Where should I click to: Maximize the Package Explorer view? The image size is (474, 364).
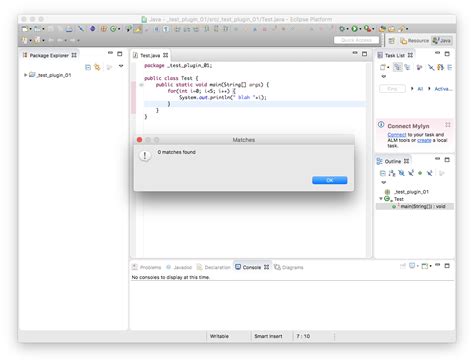click(x=120, y=53)
